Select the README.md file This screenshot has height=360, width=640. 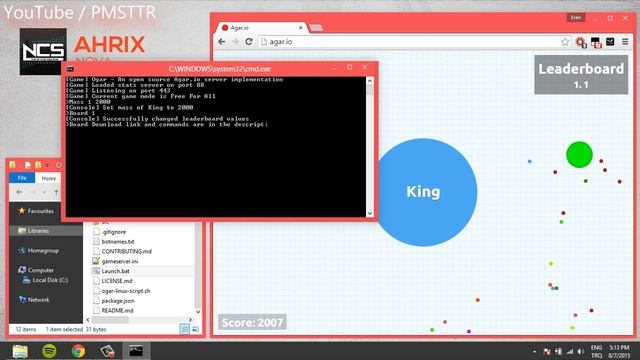pyautogui.click(x=117, y=310)
